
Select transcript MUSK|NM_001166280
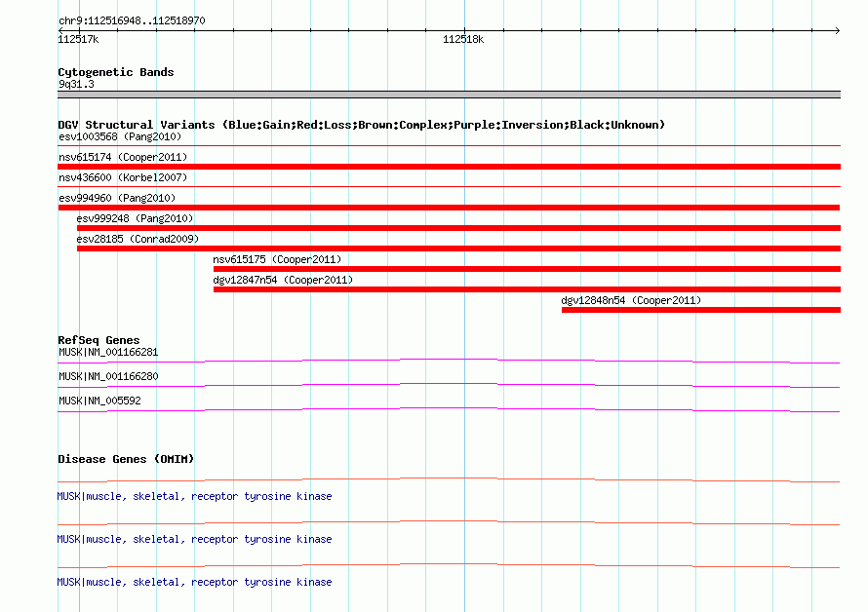[x=108, y=376]
